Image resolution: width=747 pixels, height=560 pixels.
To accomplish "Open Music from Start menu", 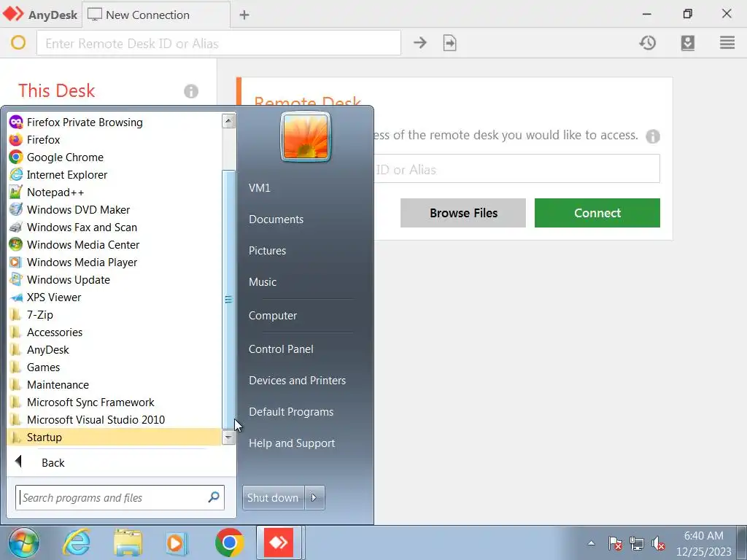I will pyautogui.click(x=263, y=282).
